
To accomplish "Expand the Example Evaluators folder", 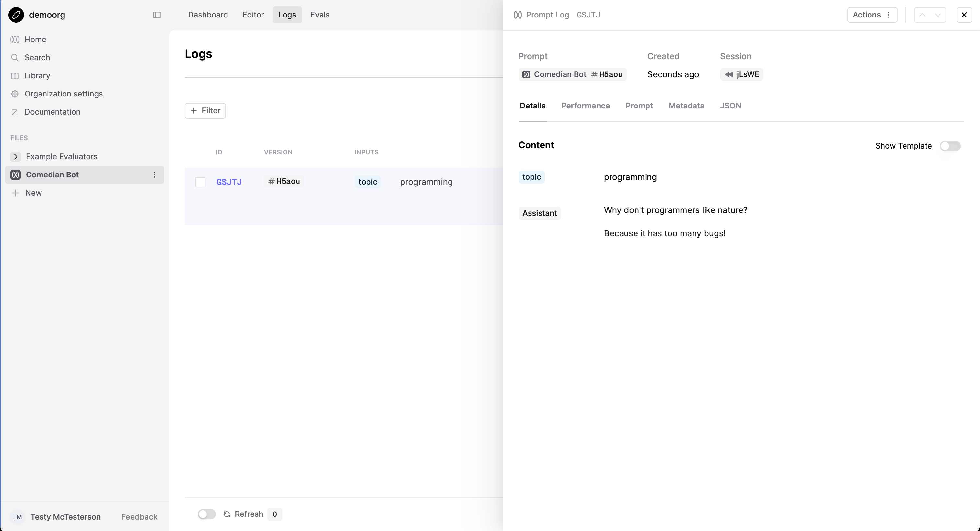I will [x=15, y=156].
